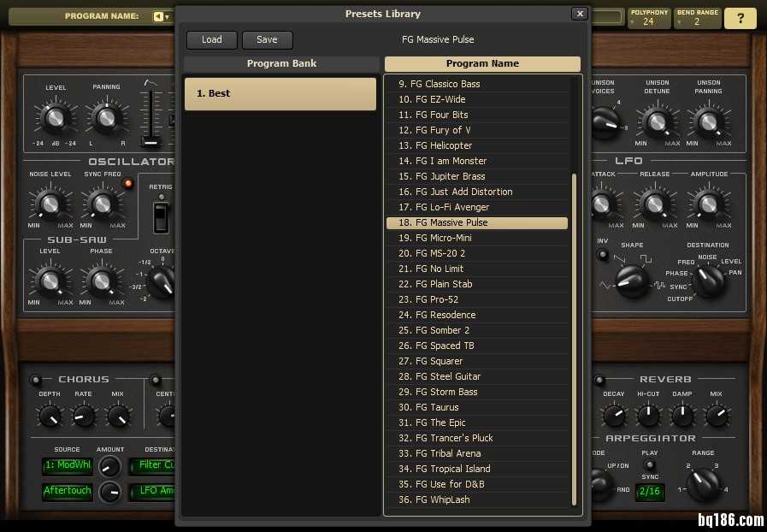Toggle the Sync Freq red LED
Viewport: 767px width, 532px height.
click(x=128, y=184)
